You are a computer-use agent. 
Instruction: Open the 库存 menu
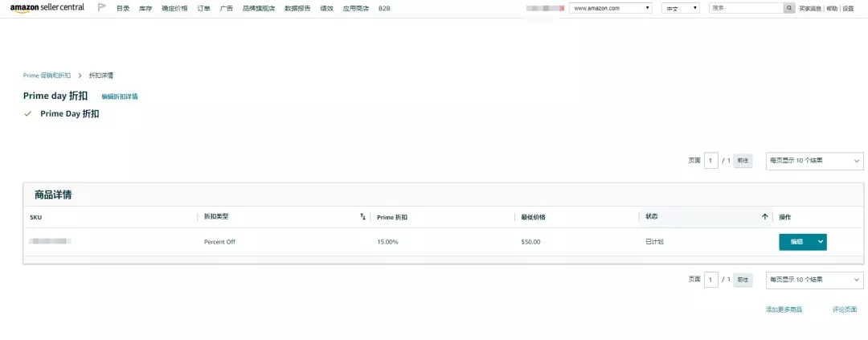point(145,9)
